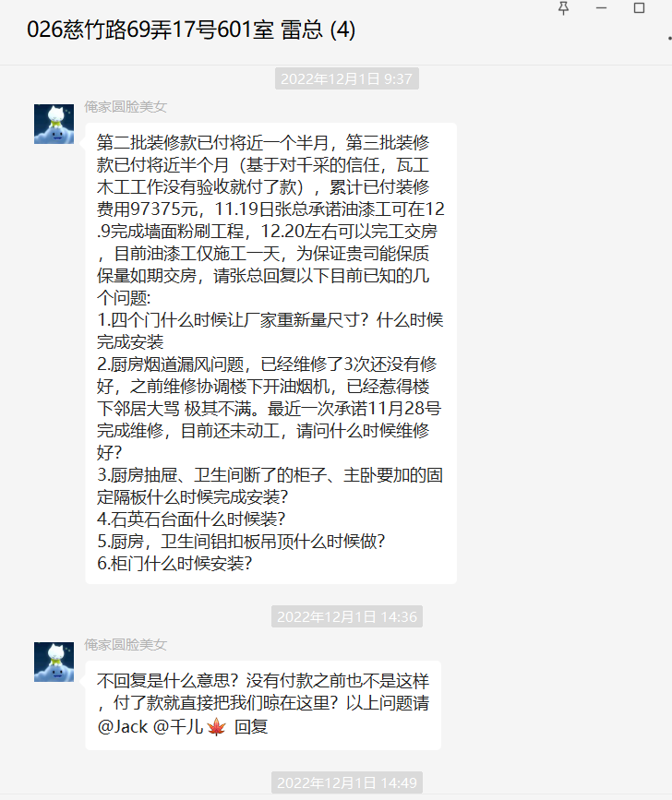Click the line 4.石英石台面什么时候装

click(191, 519)
